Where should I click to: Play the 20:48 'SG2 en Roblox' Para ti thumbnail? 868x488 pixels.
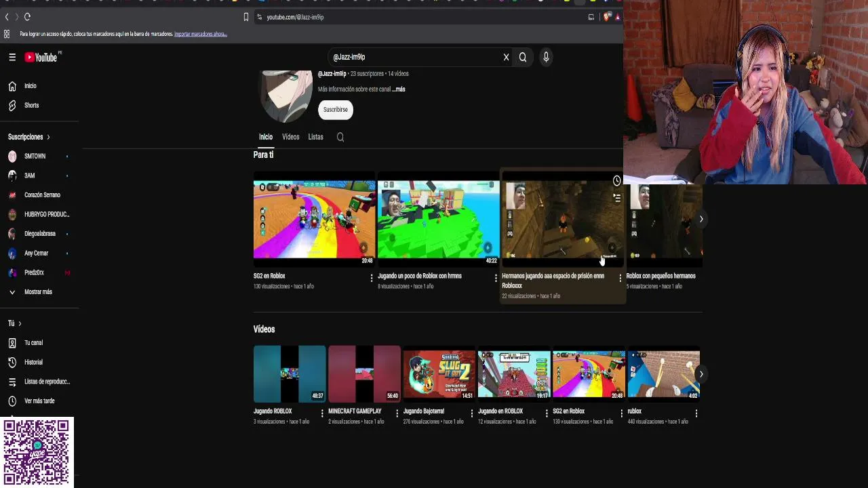pyautogui.click(x=314, y=220)
